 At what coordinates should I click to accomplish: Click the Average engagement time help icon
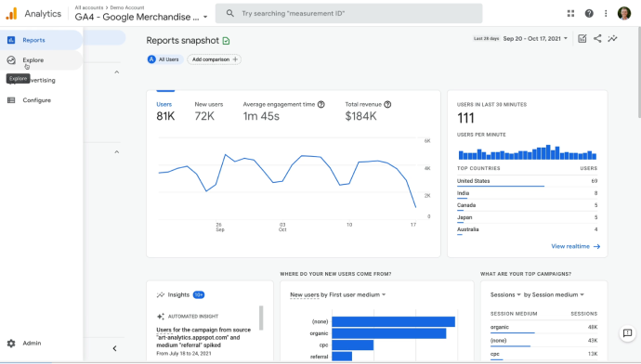pyautogui.click(x=320, y=105)
